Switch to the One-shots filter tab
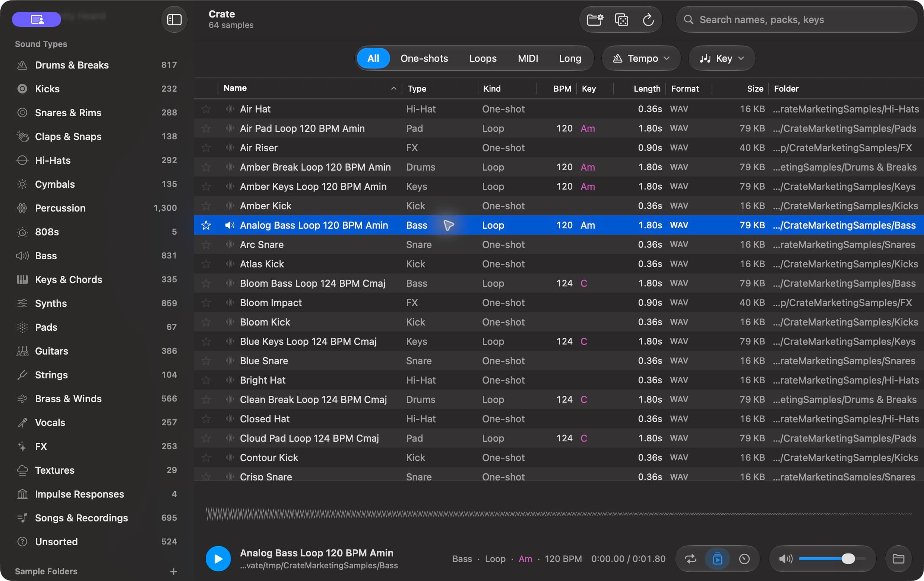Viewport: 924px width, 581px height. (424, 58)
